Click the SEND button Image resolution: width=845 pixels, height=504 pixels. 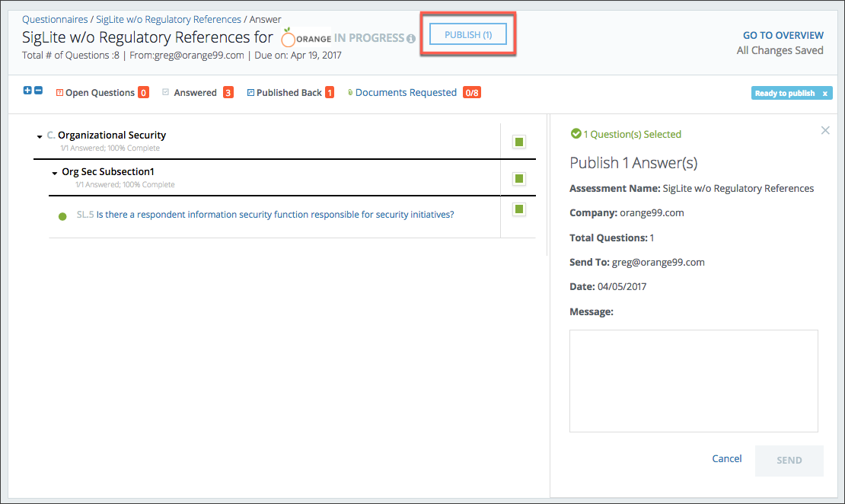point(789,461)
